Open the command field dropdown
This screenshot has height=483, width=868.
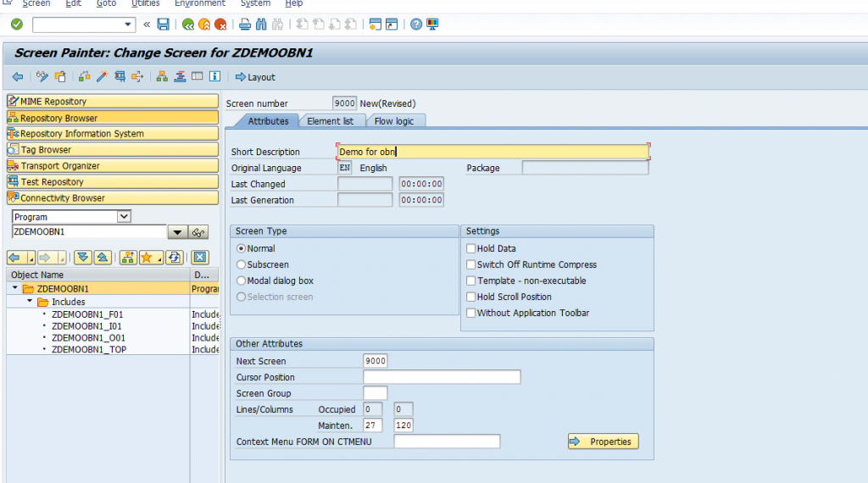[x=128, y=25]
